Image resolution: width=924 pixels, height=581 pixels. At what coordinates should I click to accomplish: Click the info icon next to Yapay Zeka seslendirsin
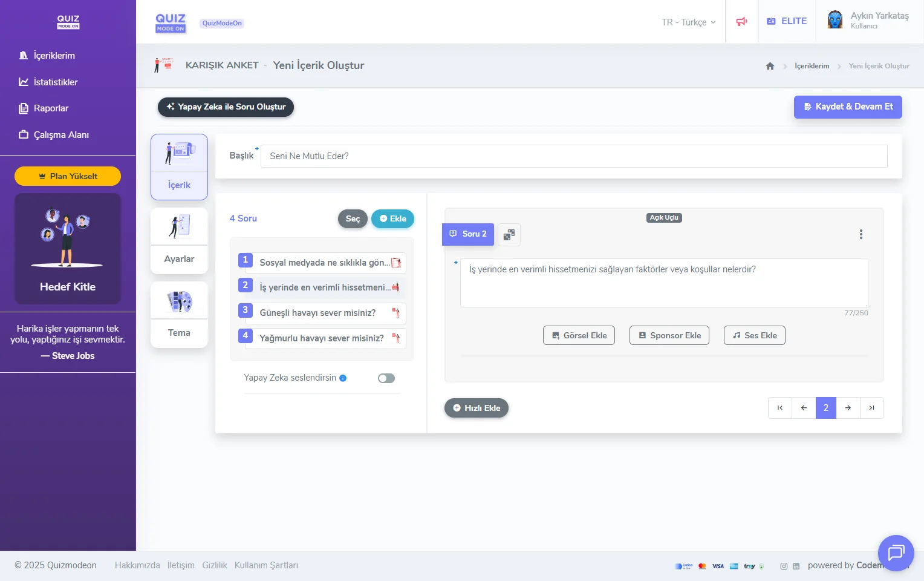[x=343, y=378]
